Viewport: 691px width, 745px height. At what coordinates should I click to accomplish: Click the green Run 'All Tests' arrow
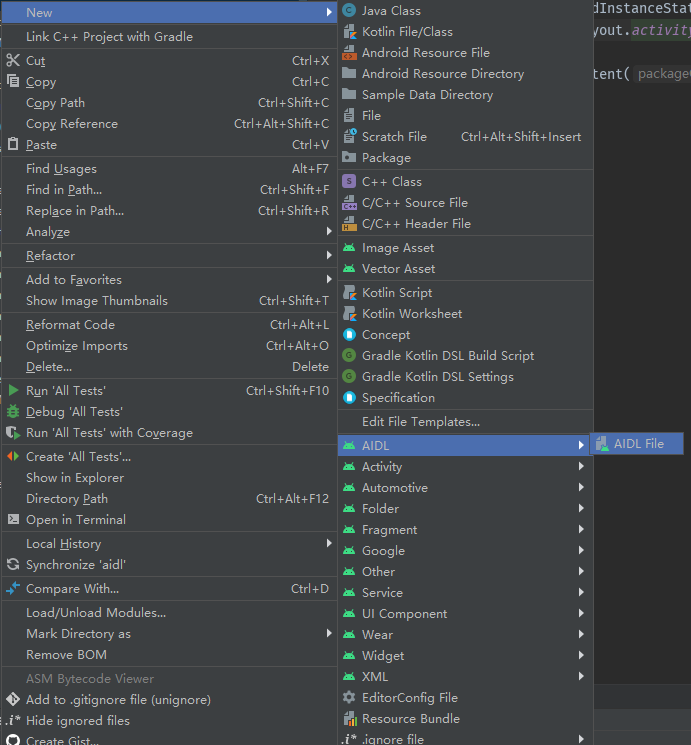(13, 390)
